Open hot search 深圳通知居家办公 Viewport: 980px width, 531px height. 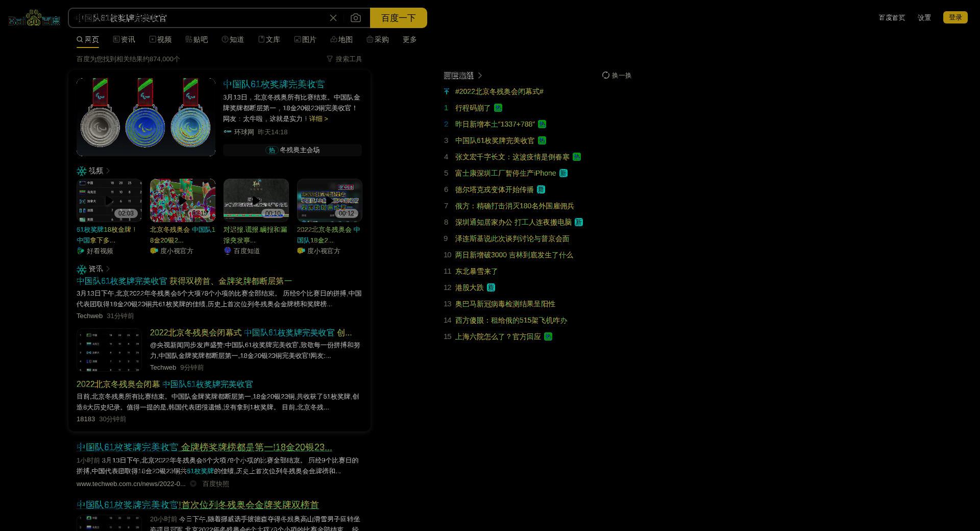pos(513,222)
